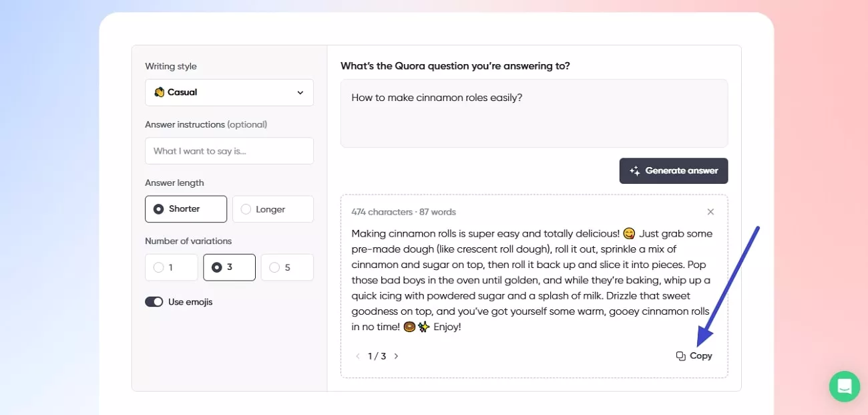
Task: Select Longer answer length
Action: [x=273, y=209]
